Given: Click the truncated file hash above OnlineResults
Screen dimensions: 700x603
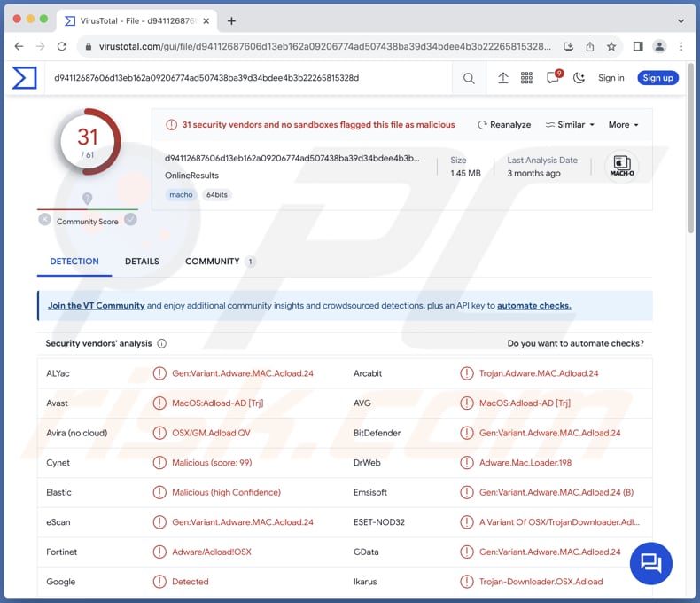Looking at the screenshot, I should (292, 158).
